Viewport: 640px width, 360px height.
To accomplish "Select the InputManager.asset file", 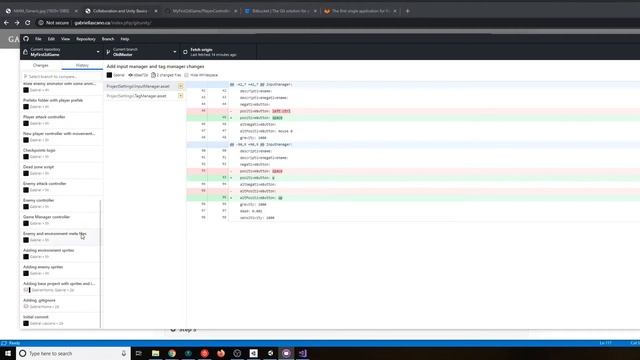I will pyautogui.click(x=144, y=86).
